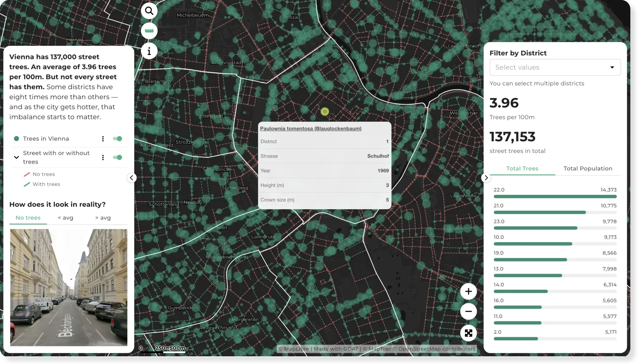Open the map info button

pos(149,51)
